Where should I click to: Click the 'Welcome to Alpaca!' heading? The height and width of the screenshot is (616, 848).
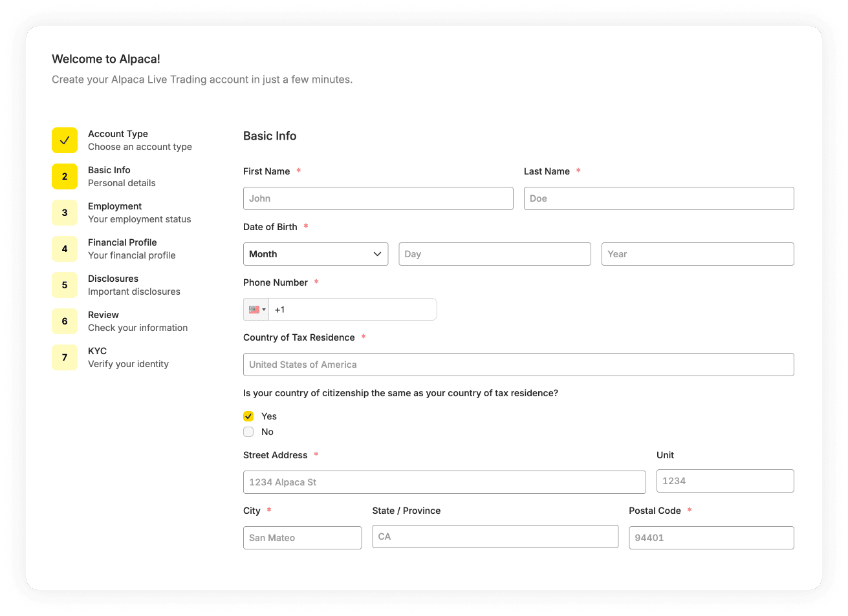click(106, 59)
